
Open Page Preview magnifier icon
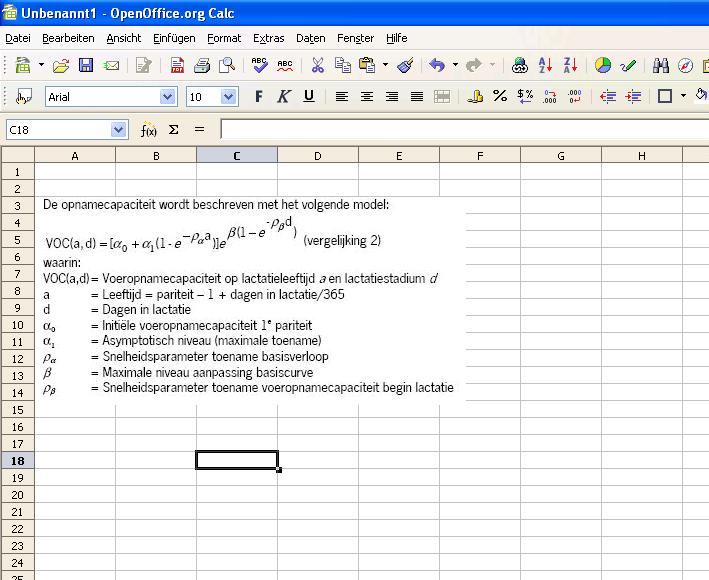(227, 66)
